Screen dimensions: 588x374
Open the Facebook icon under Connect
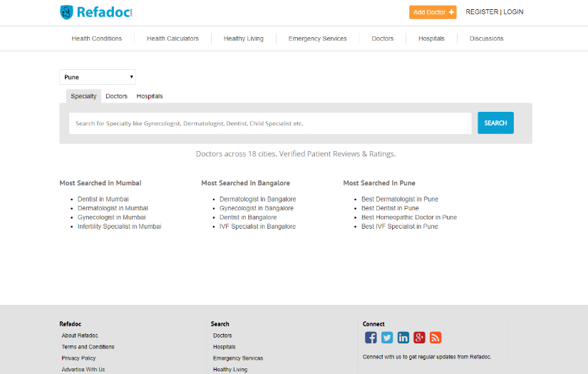[x=371, y=338]
